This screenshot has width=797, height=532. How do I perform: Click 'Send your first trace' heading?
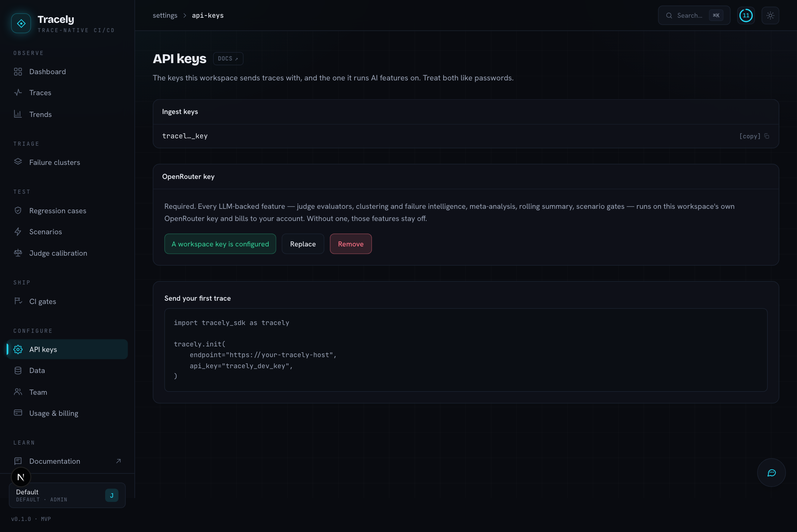[197, 298]
